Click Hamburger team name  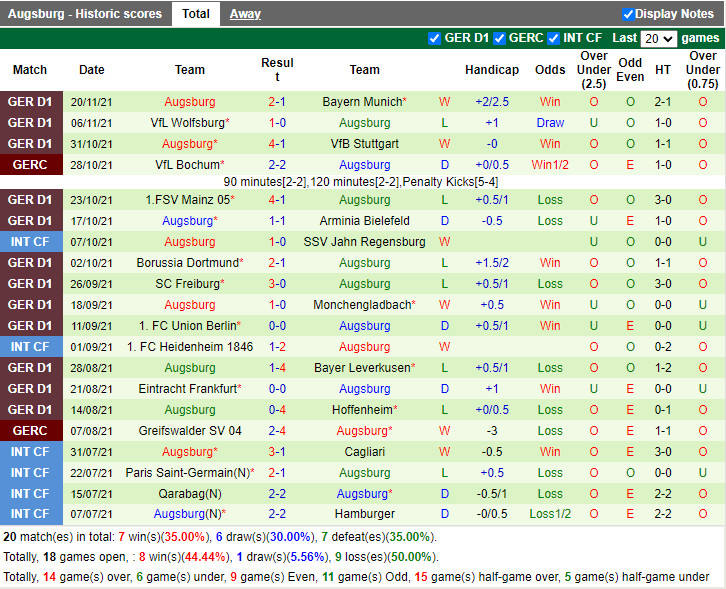(x=364, y=514)
